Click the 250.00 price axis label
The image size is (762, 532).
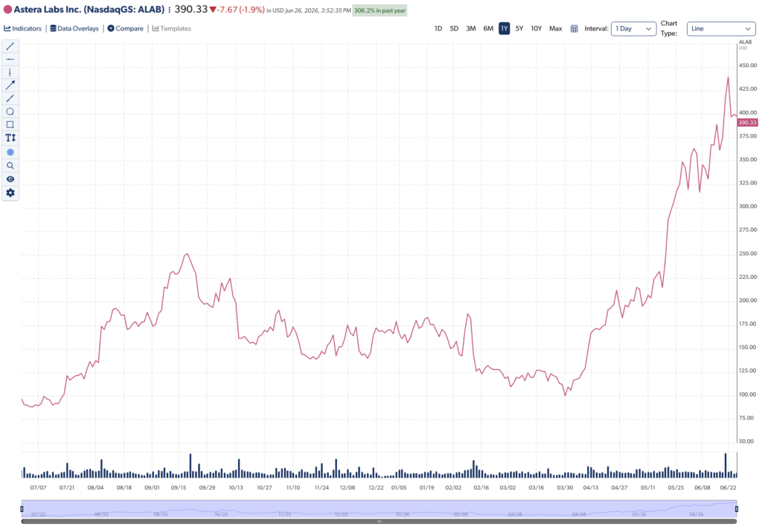(x=747, y=254)
